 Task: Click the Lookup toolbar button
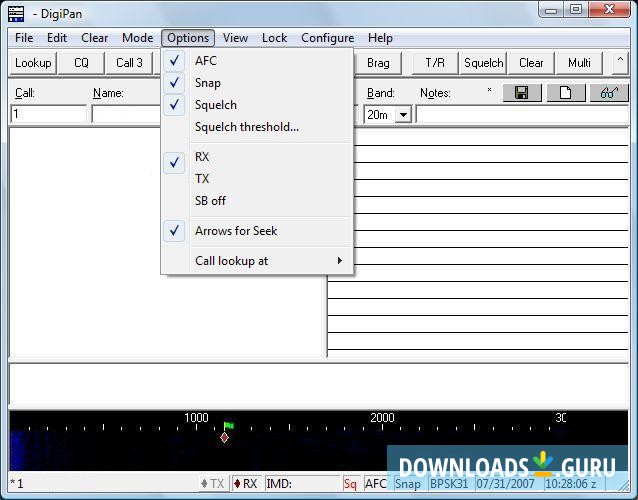pyautogui.click(x=33, y=63)
